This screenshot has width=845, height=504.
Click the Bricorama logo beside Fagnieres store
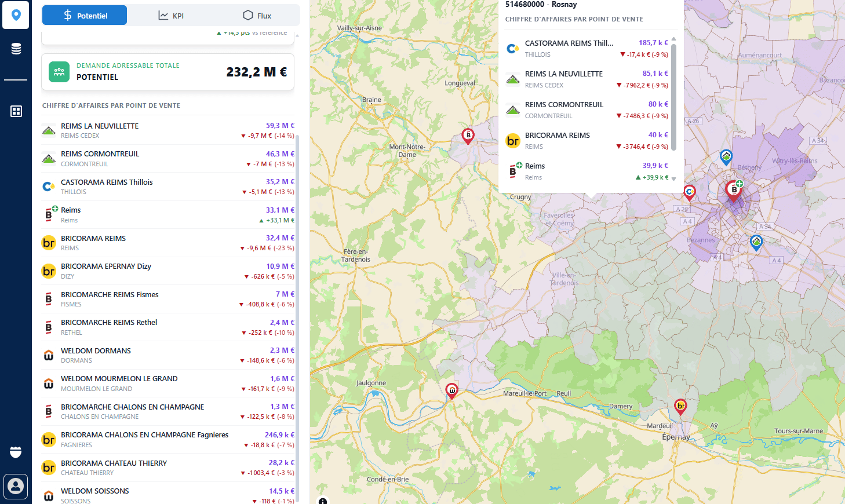click(x=49, y=440)
